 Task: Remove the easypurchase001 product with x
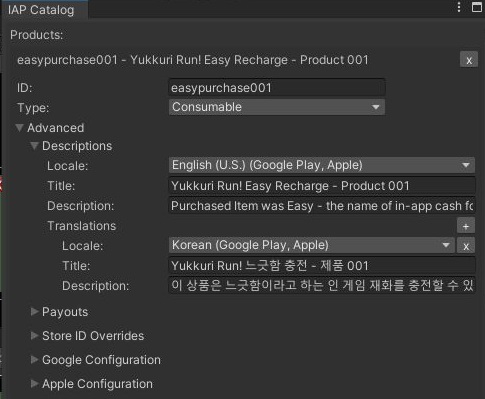(x=469, y=60)
